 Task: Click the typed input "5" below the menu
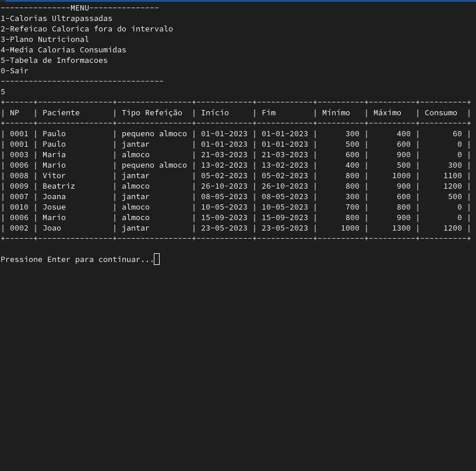[3, 92]
